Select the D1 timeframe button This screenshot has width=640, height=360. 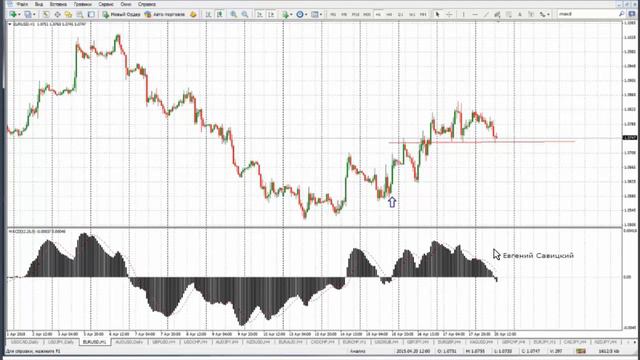coord(400,14)
